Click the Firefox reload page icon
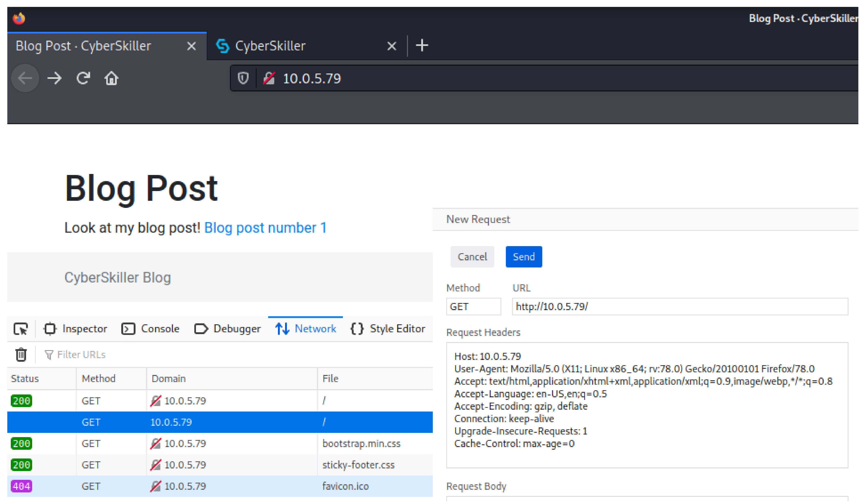This screenshot has height=504, width=866. [83, 79]
